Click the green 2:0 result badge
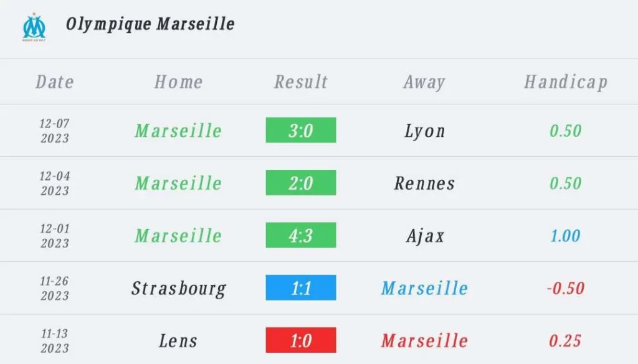Image resolution: width=638 pixels, height=364 pixels. 301,183
